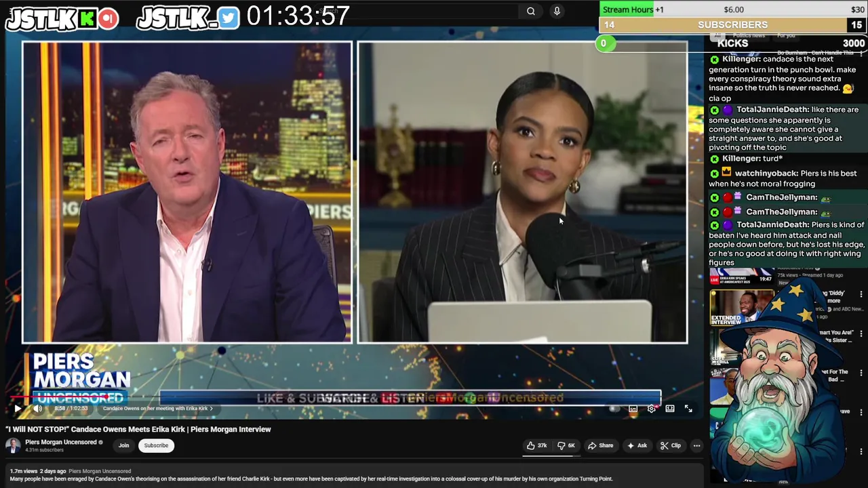Open the more actions three-dot menu below the video
The height and width of the screenshot is (488, 868).
point(696,445)
